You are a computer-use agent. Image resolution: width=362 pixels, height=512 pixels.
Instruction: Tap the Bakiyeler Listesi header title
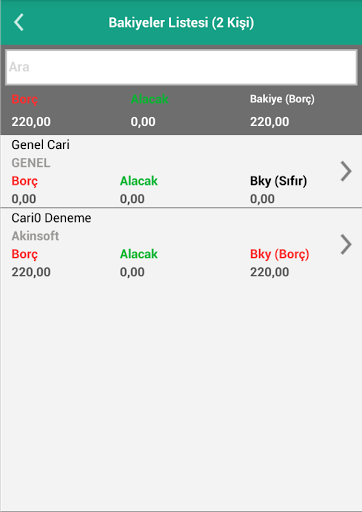click(181, 23)
